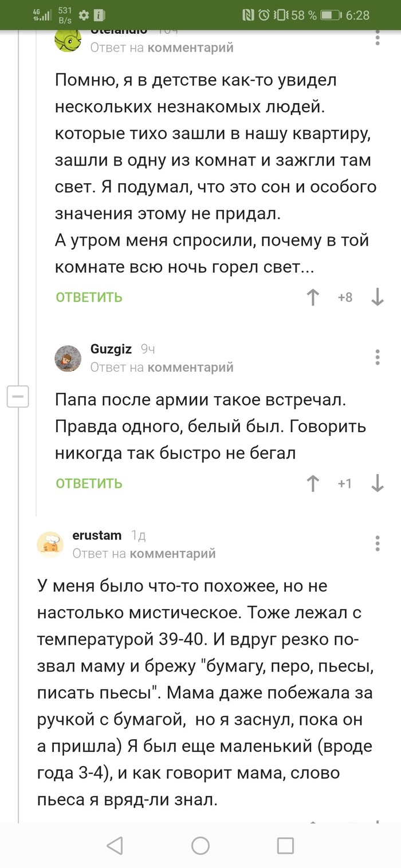The image size is (401, 868).
Task: Tap Android back navigation button
Action: 115,845
